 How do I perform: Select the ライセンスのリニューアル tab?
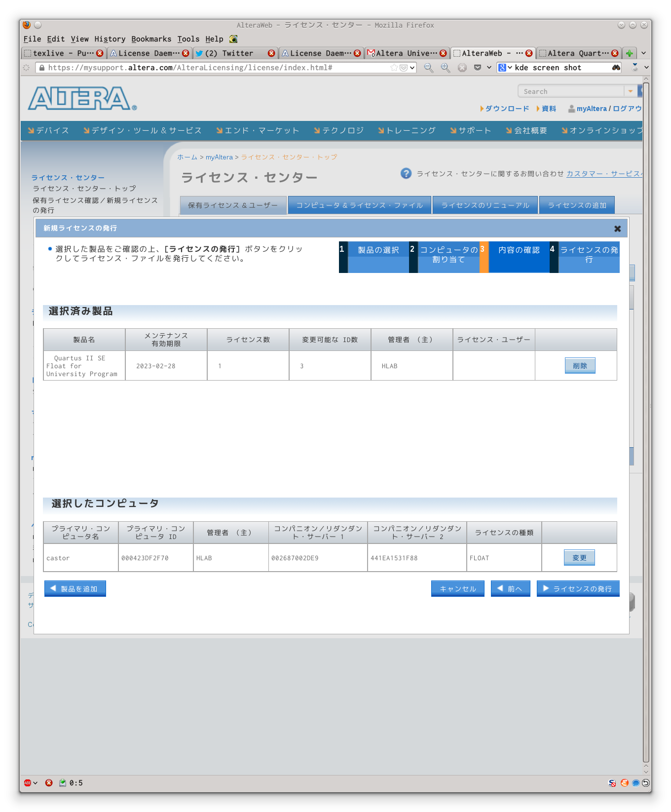pyautogui.click(x=485, y=205)
